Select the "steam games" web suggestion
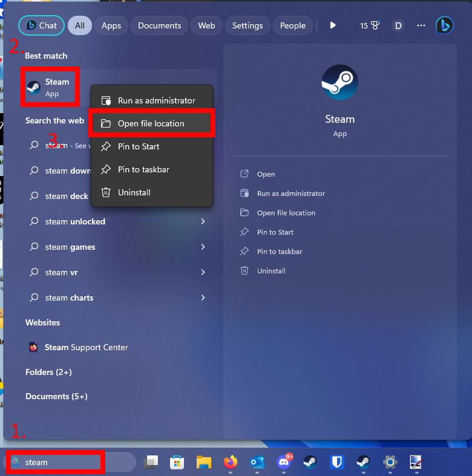Image resolution: width=472 pixels, height=476 pixels. (x=119, y=247)
